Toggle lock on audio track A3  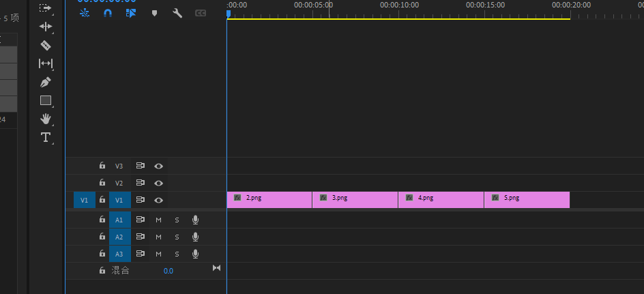coord(102,254)
